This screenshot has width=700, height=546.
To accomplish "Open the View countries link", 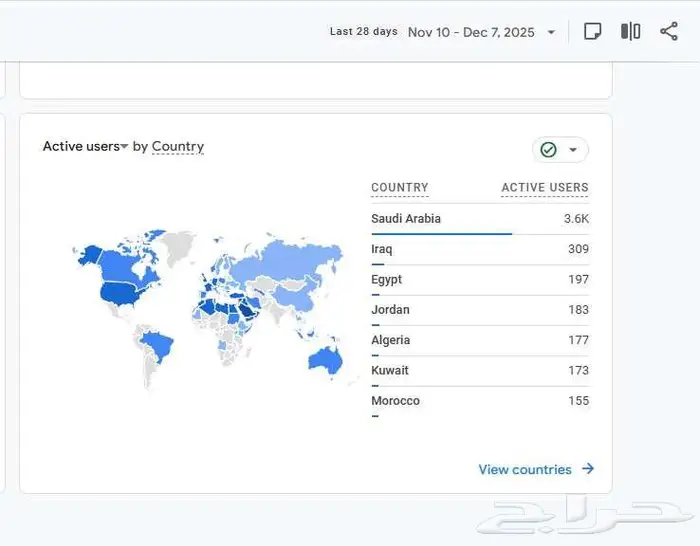I will (x=525, y=469).
